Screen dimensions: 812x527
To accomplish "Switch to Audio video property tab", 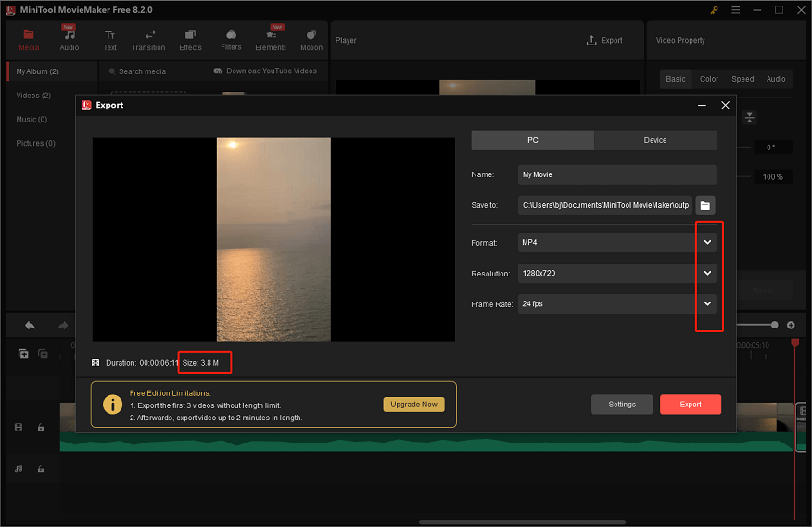I will click(x=775, y=79).
